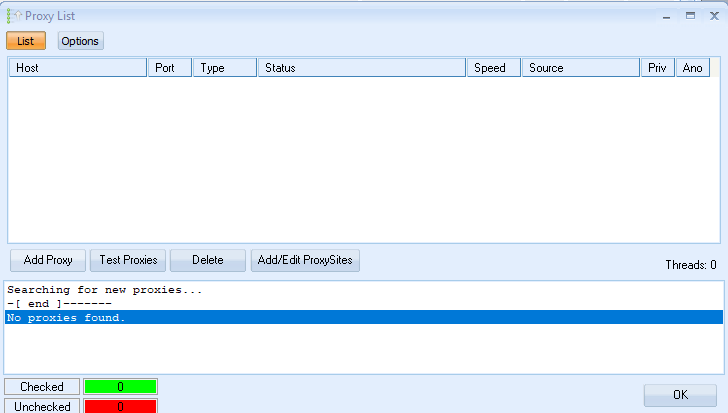The height and width of the screenshot is (413, 728).
Task: Sort by the Status column header
Action: click(362, 68)
